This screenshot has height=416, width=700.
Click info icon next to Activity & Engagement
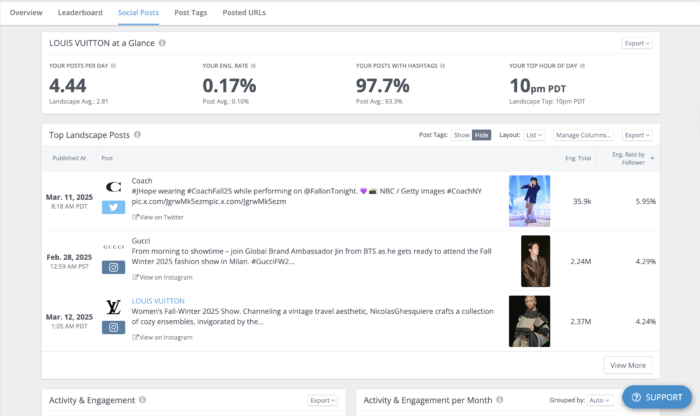(142, 400)
